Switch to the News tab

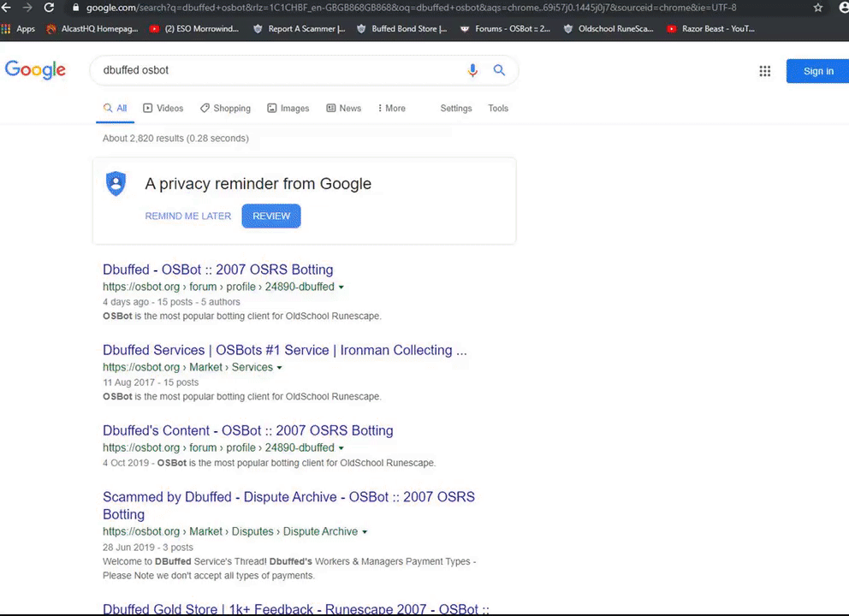pos(344,109)
